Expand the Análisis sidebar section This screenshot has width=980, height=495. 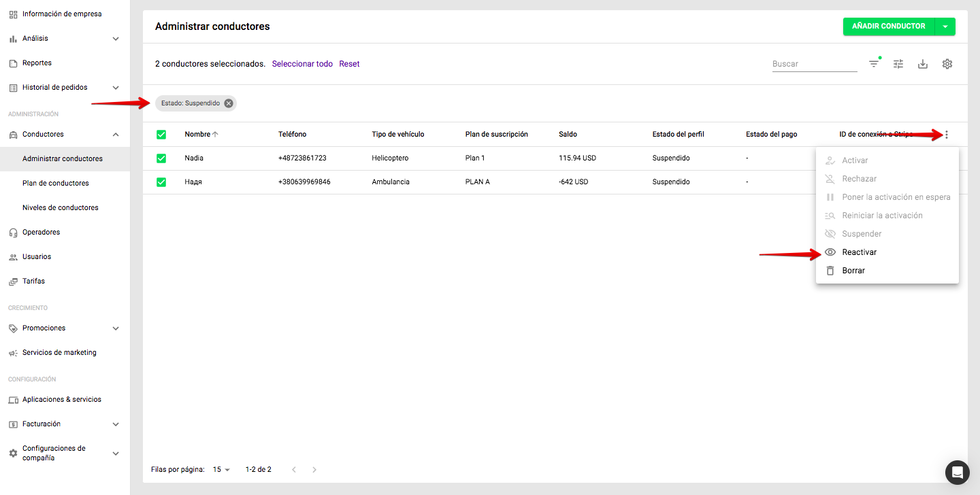click(x=116, y=39)
